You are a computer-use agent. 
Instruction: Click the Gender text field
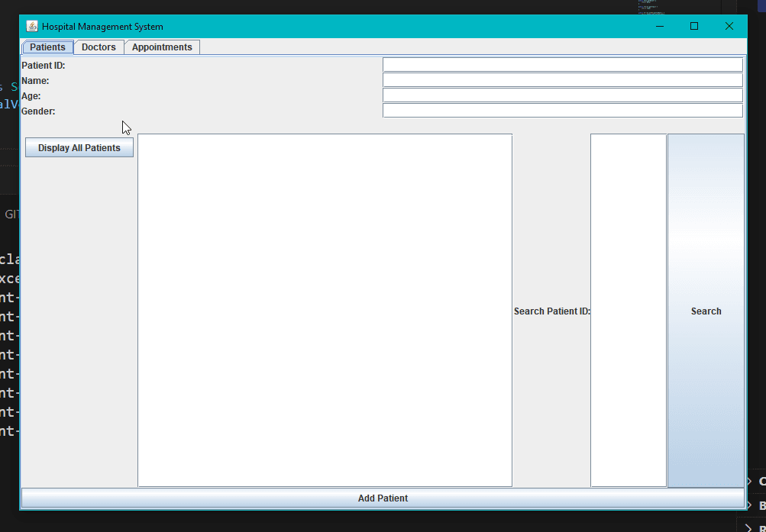(562, 111)
